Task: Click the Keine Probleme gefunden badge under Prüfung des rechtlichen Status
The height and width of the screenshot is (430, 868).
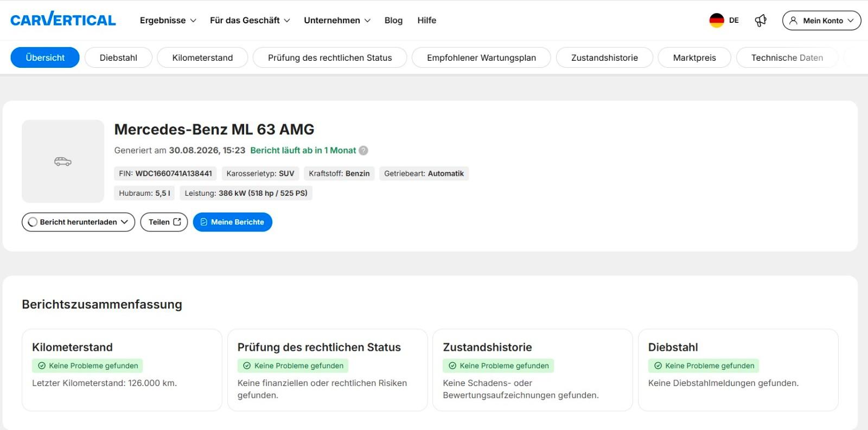Action: (293, 366)
